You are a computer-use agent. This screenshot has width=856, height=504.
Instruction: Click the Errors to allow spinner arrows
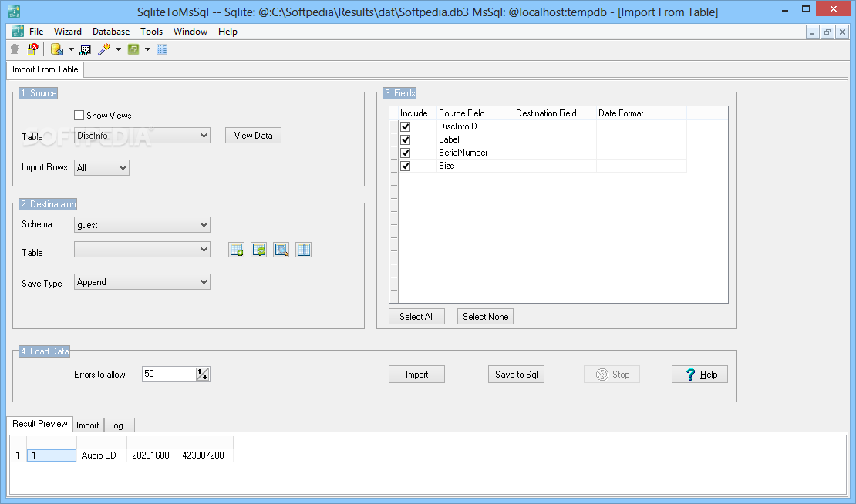pyautogui.click(x=203, y=374)
